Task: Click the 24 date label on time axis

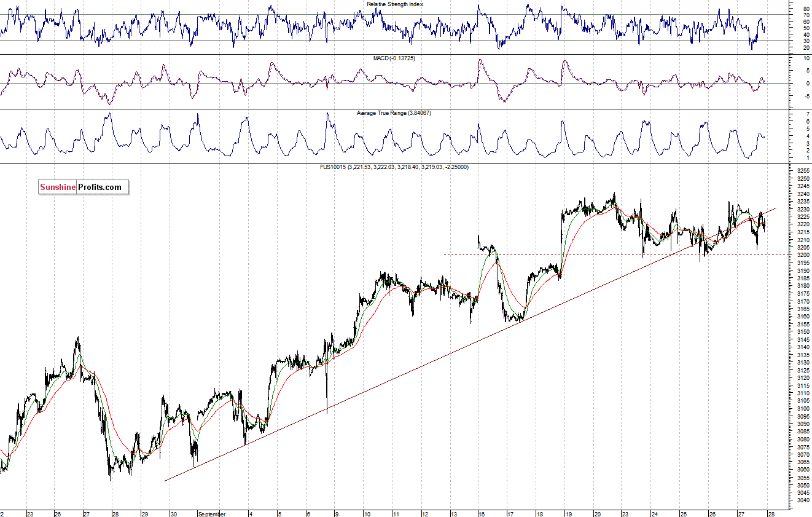Action: coord(654,513)
